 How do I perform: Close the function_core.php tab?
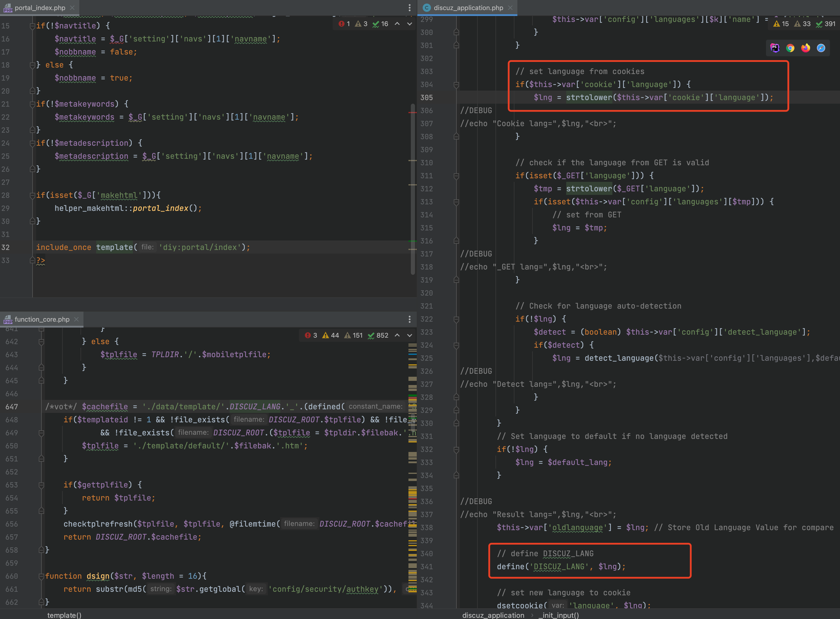pyautogui.click(x=76, y=319)
